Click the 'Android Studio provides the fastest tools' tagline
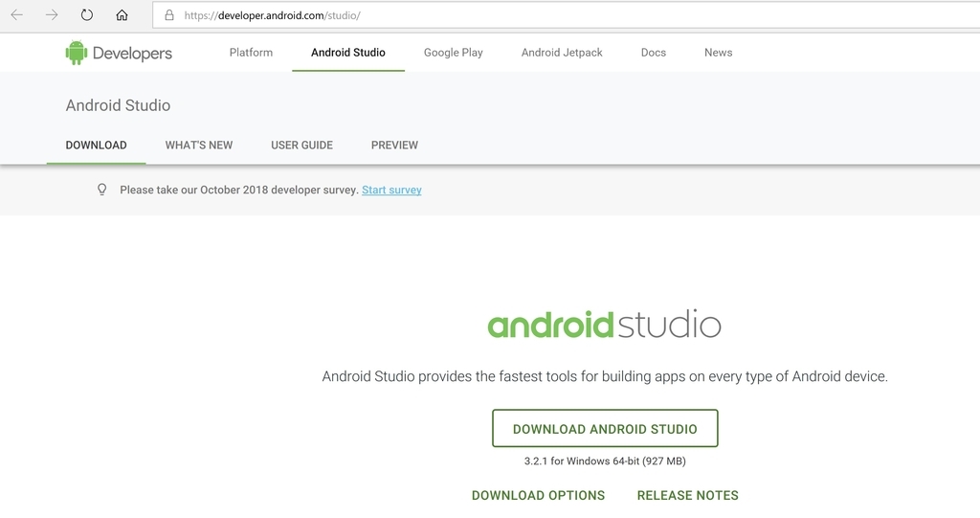The width and height of the screenshot is (980, 518). [x=605, y=376]
